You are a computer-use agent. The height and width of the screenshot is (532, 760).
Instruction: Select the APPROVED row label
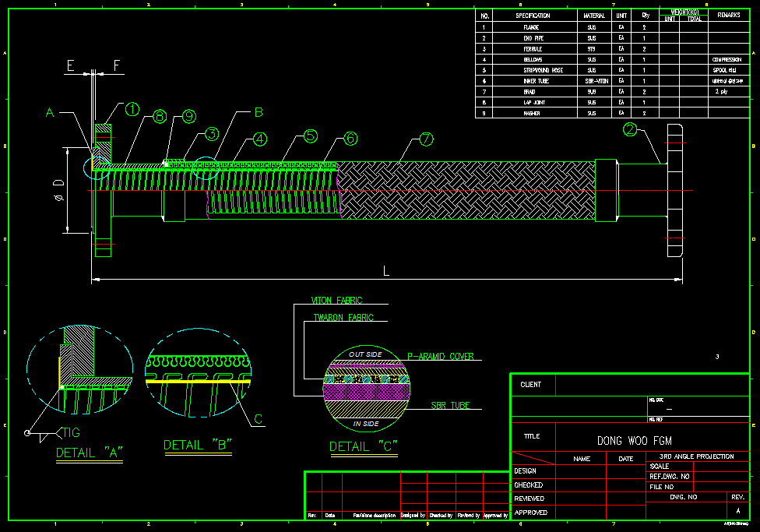531,513
